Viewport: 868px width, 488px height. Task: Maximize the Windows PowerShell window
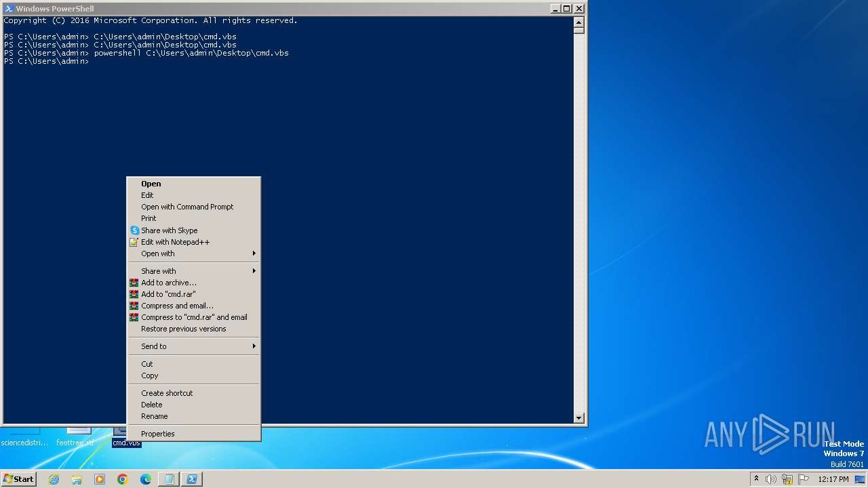[567, 9]
